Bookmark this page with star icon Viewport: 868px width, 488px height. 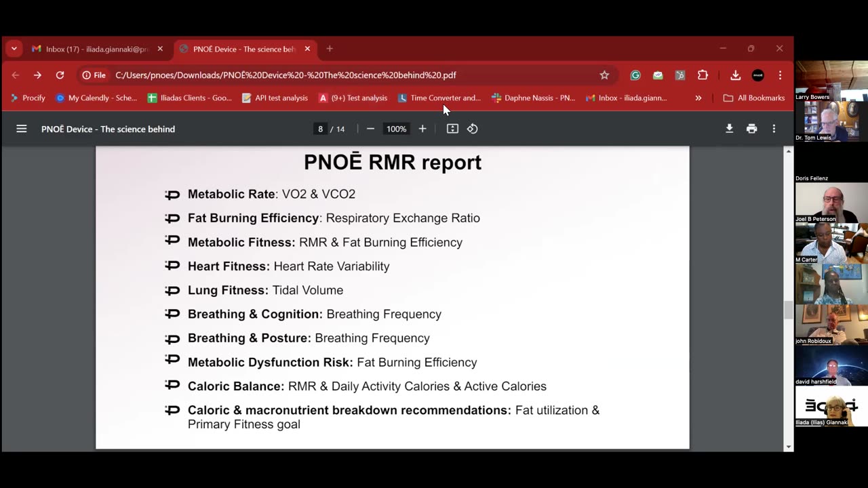pos(604,75)
